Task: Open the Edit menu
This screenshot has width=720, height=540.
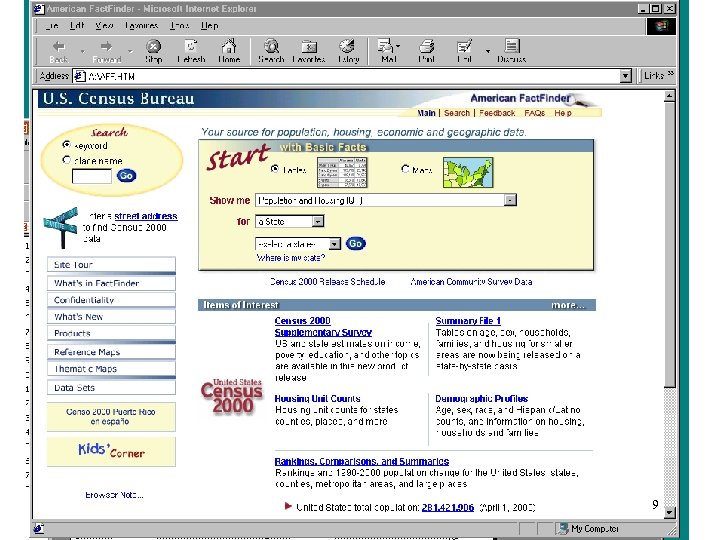Action: [x=77, y=26]
